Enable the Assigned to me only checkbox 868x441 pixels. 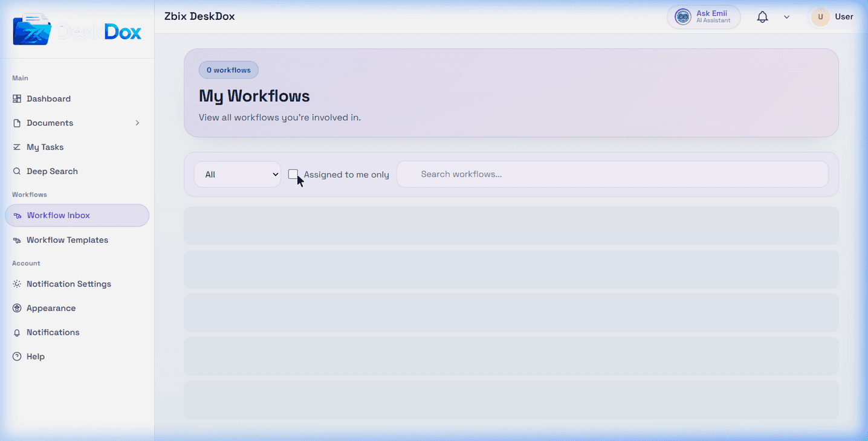coord(293,174)
